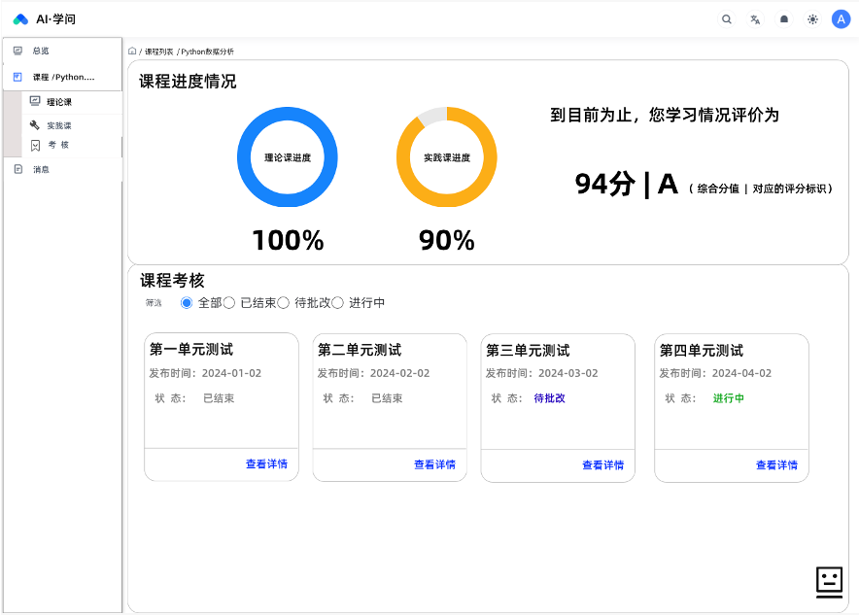The height and width of the screenshot is (616, 859).
Task: Open 考 核 submenu item
Action: (x=58, y=145)
